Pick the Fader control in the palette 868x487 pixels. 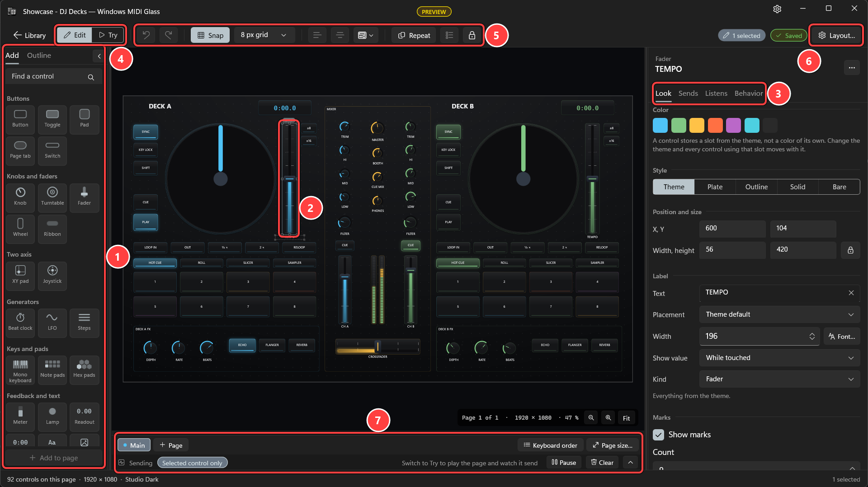pyautogui.click(x=84, y=197)
